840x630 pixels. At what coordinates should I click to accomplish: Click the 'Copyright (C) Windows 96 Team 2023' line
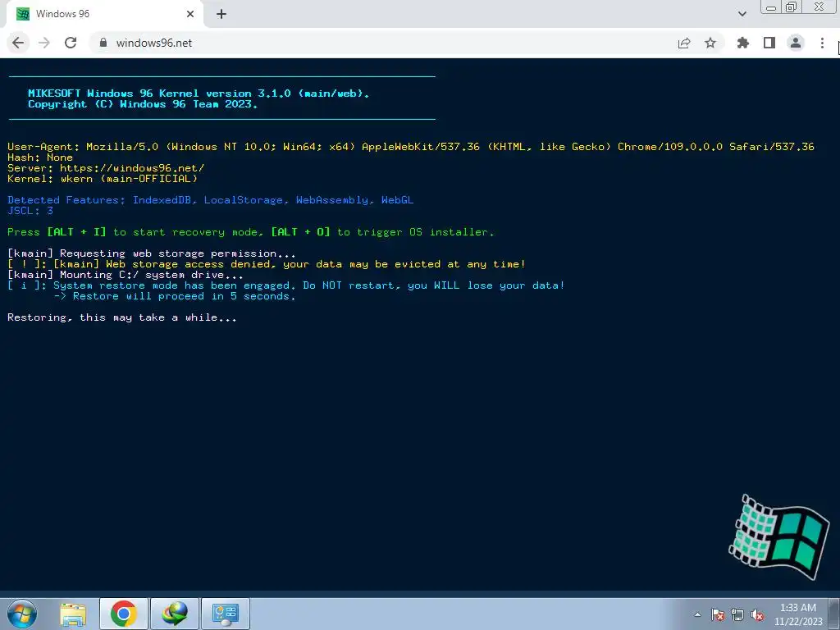[x=143, y=104]
